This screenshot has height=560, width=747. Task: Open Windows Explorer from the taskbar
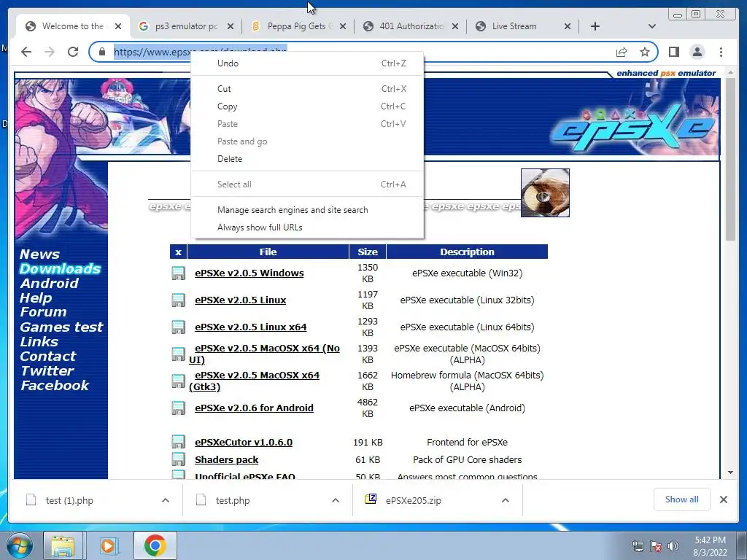63,545
